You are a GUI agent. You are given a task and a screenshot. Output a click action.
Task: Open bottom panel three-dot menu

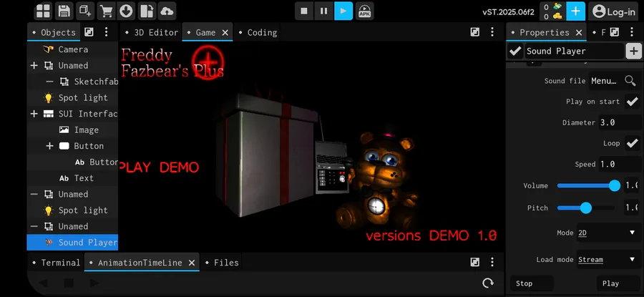492,262
